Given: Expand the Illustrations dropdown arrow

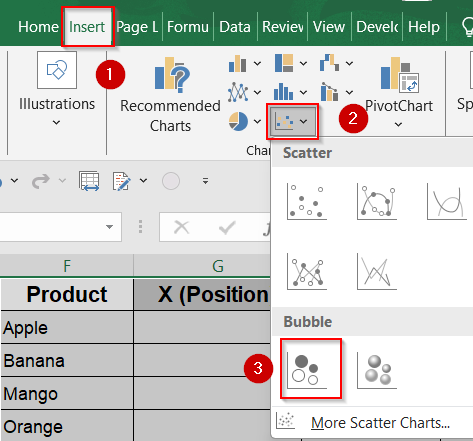Looking at the screenshot, I should pyautogui.click(x=57, y=122).
